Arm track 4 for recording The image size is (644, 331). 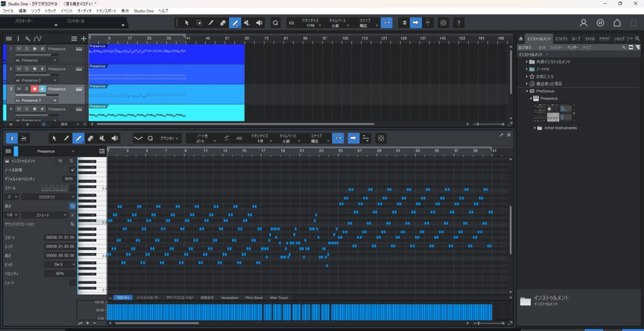(35, 109)
